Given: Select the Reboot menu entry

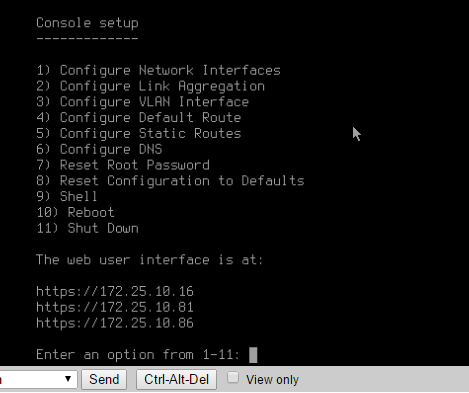Looking at the screenshot, I should pyautogui.click(x=75, y=213).
